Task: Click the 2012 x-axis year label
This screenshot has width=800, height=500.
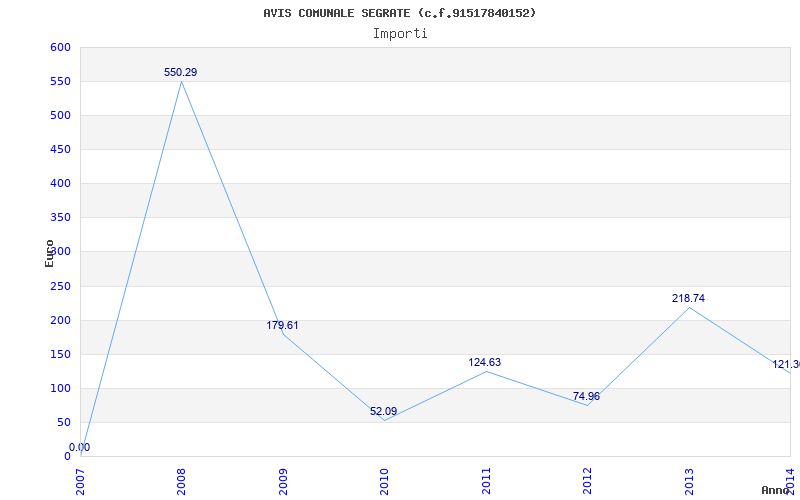Action: coord(587,482)
